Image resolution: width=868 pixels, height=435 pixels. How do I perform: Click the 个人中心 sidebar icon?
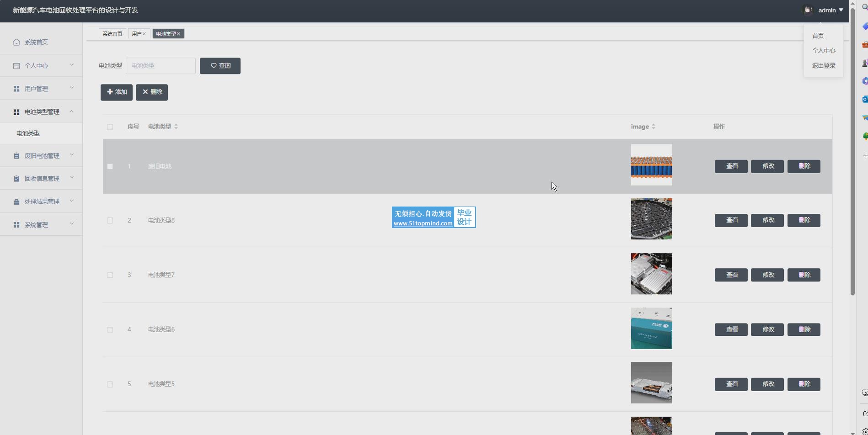[x=16, y=66]
